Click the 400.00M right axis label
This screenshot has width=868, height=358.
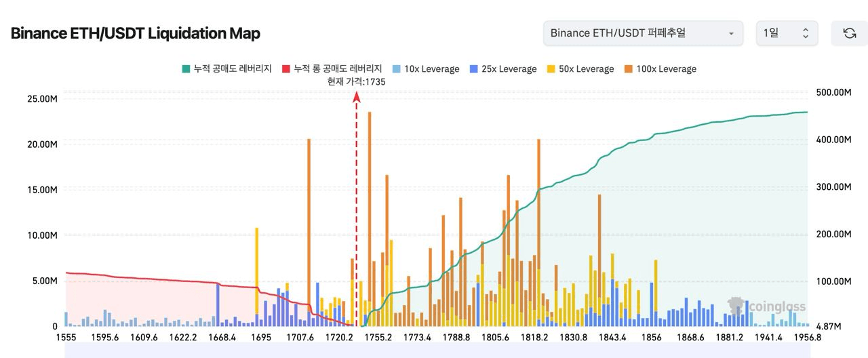click(833, 140)
